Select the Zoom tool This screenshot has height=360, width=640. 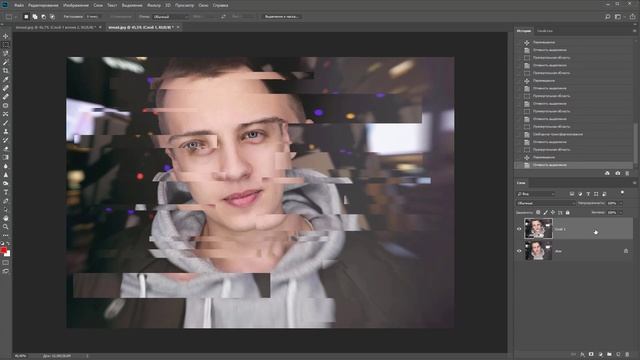[x=6, y=227]
